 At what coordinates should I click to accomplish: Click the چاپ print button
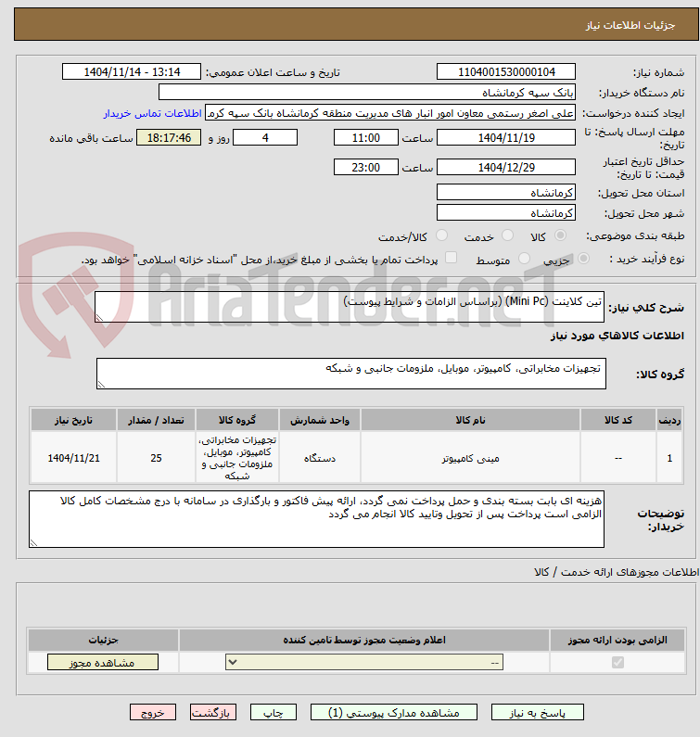coord(274,713)
